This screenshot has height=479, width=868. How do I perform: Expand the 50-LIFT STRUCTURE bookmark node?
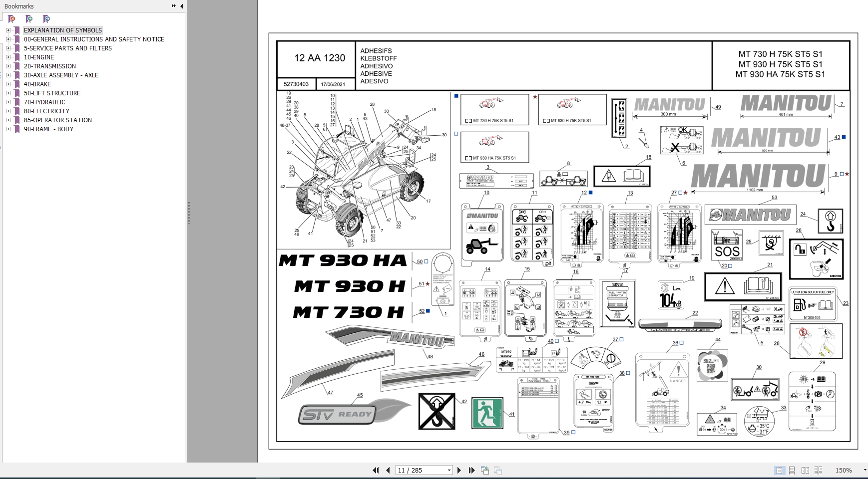[8, 93]
